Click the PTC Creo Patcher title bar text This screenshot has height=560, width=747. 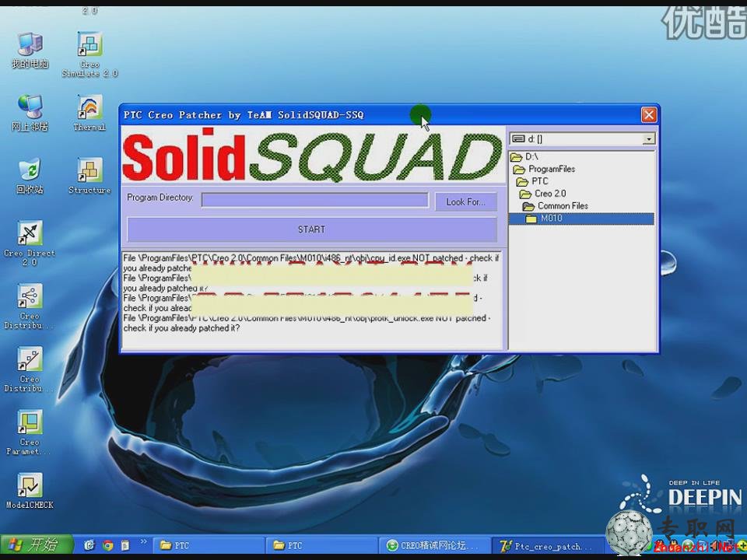(x=244, y=115)
